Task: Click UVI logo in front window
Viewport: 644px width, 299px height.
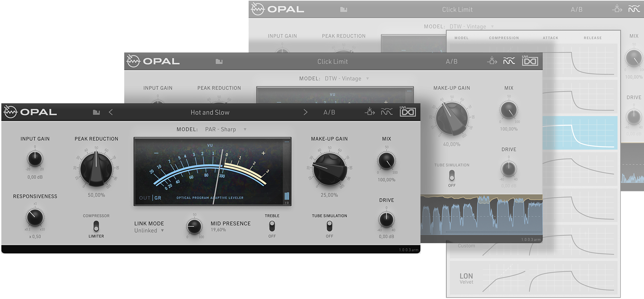Action: [x=408, y=112]
